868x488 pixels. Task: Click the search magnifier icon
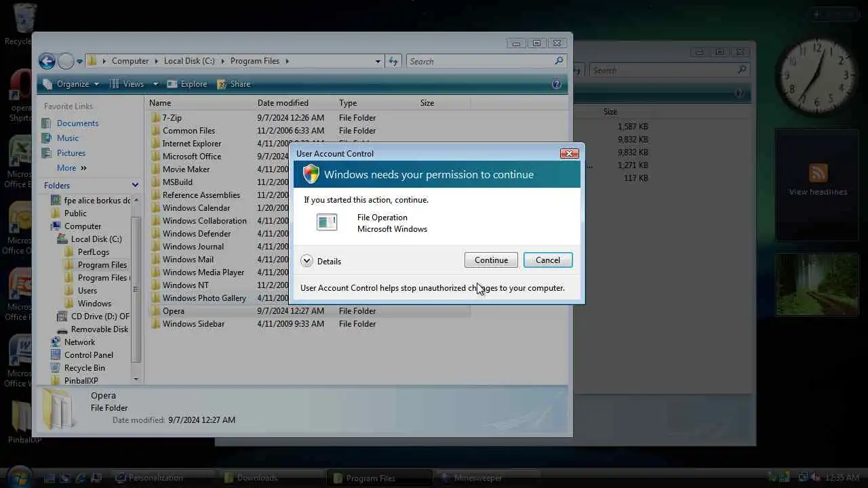559,61
